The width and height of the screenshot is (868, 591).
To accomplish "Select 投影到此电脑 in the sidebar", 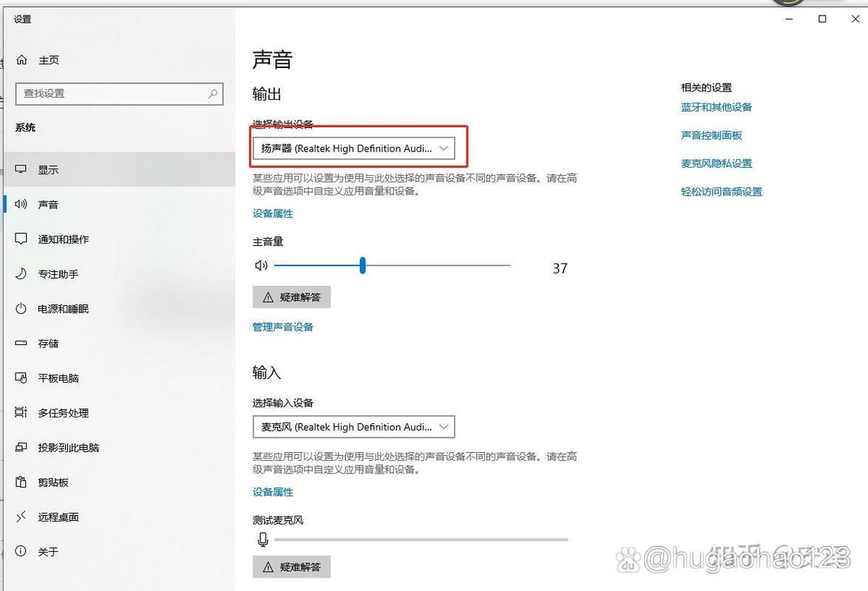I will point(120,447).
